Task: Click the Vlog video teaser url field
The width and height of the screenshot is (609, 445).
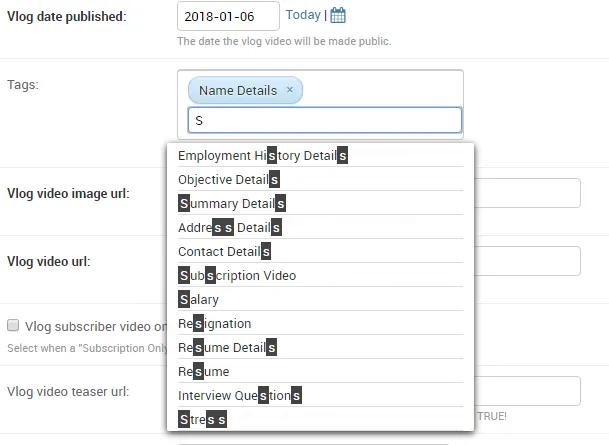Action: pos(528,390)
